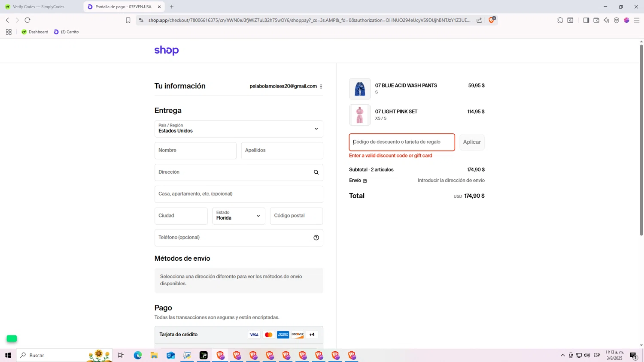
Task: Open the Dashboard bookmark
Action: (35, 32)
